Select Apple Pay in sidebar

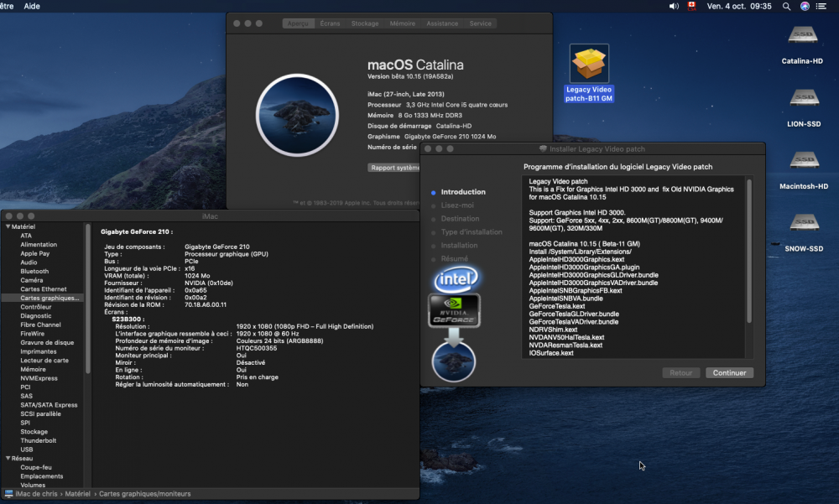point(34,253)
